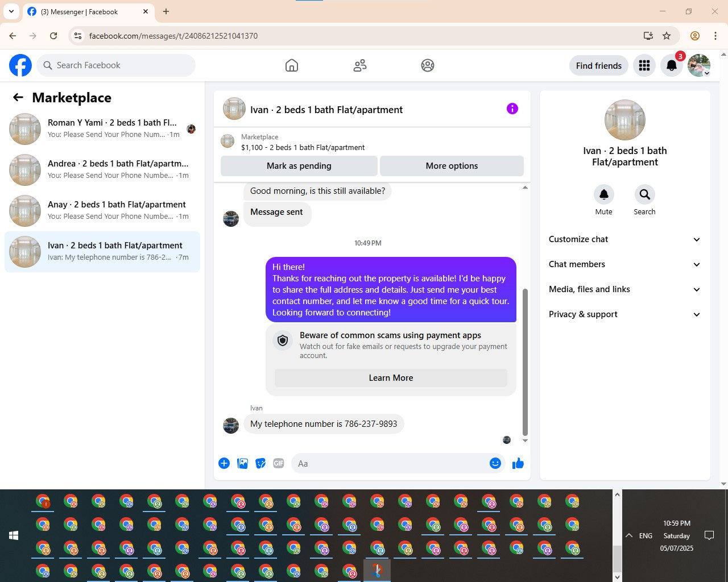Expand Customize chat section

(x=624, y=239)
